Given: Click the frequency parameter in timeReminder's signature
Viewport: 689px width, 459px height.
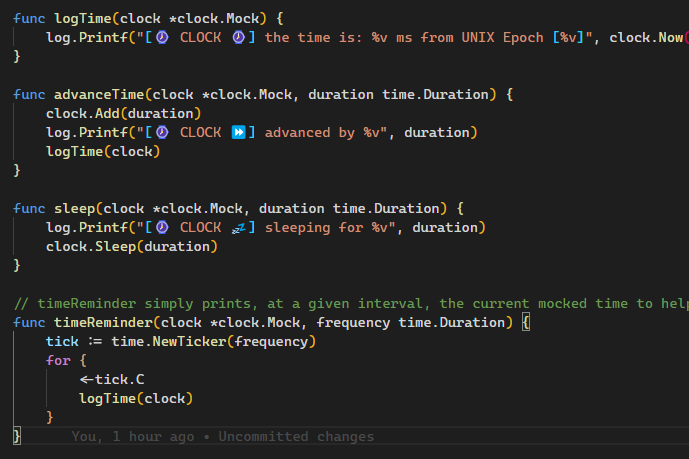Looking at the screenshot, I should pyautogui.click(x=353, y=323).
